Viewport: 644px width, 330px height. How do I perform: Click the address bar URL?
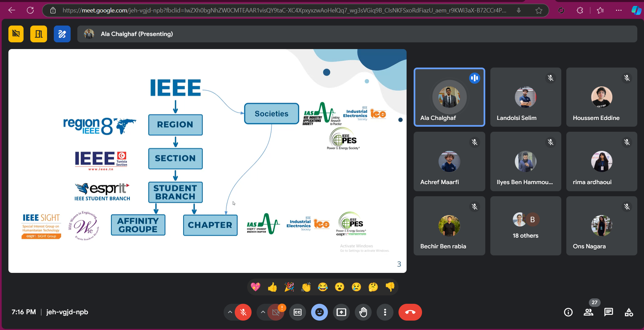tap(285, 10)
